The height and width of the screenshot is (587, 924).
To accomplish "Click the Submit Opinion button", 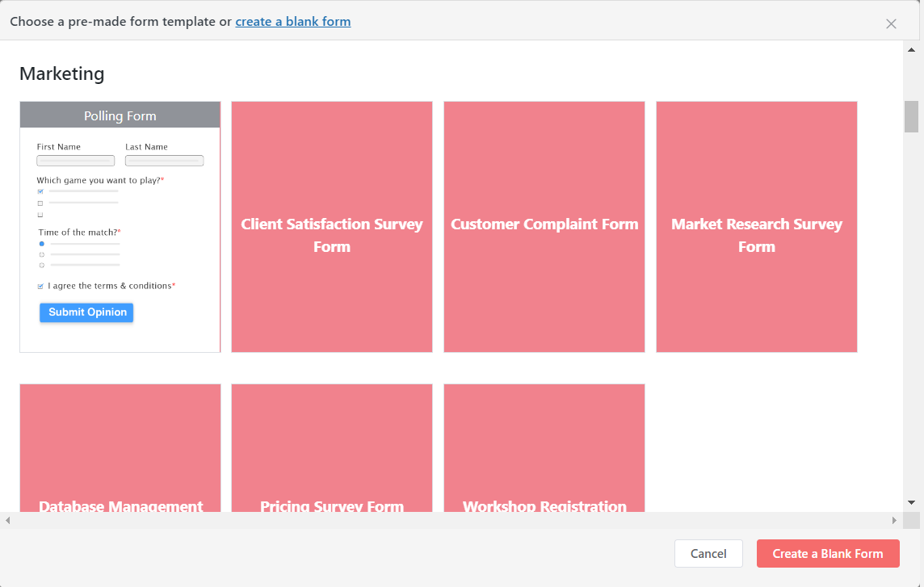I will pos(86,312).
